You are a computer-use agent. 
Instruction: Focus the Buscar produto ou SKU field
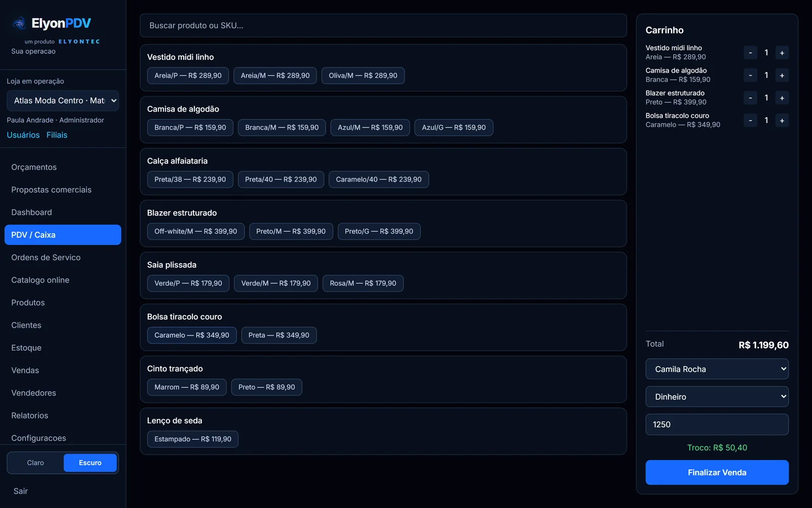pyautogui.click(x=383, y=25)
